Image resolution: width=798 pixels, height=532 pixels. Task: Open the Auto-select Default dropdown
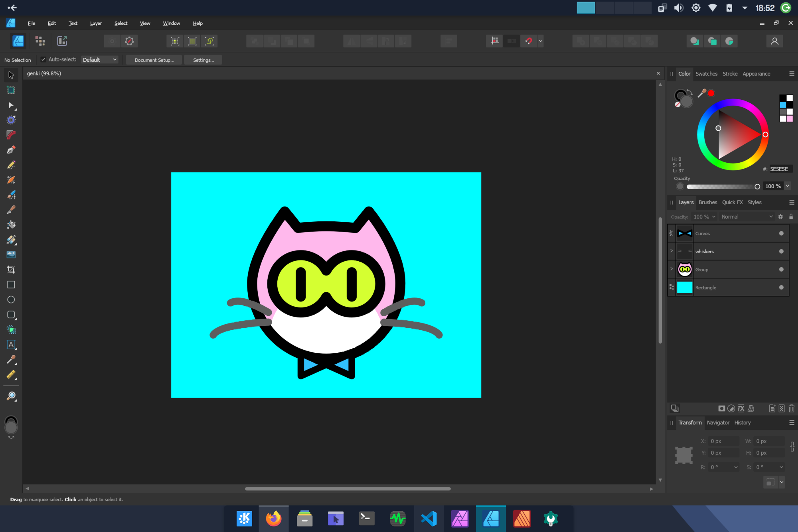(x=100, y=60)
